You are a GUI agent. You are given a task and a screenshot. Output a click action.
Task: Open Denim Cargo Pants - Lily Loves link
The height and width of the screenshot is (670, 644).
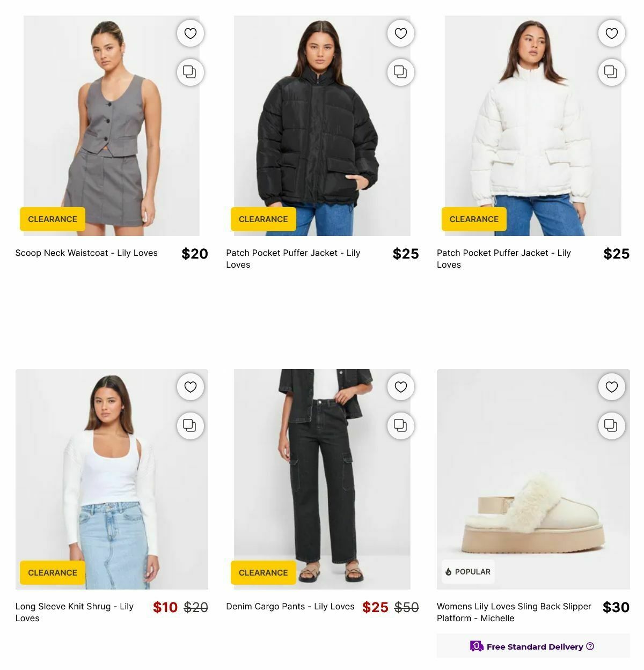pos(290,606)
